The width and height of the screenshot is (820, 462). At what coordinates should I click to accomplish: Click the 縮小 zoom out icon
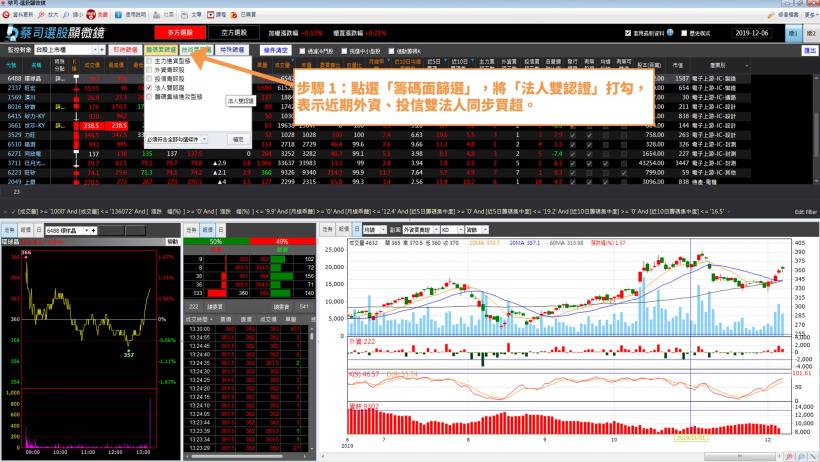tap(72, 14)
